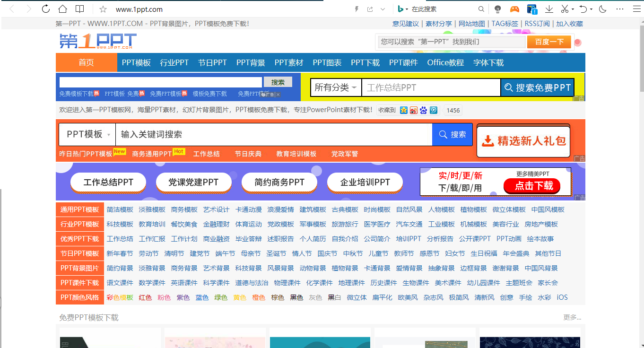
Task: Open the reading mode book icon
Action: [80, 9]
